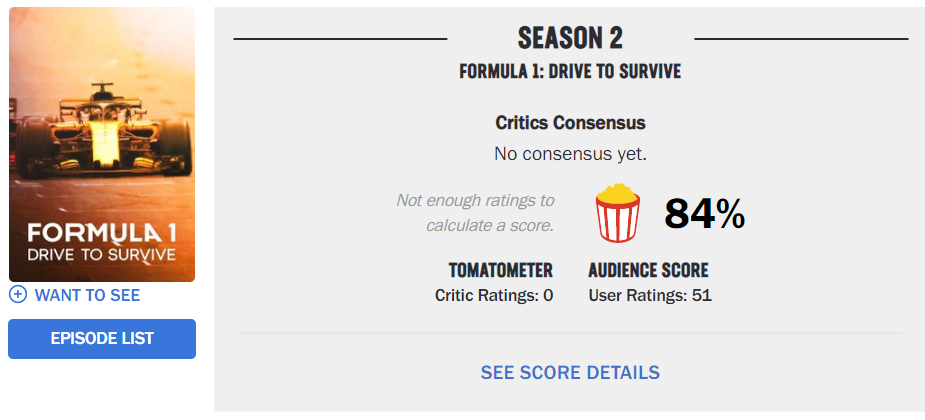The height and width of the screenshot is (420, 925).
Task: Click the Season 2 heading
Action: [570, 39]
